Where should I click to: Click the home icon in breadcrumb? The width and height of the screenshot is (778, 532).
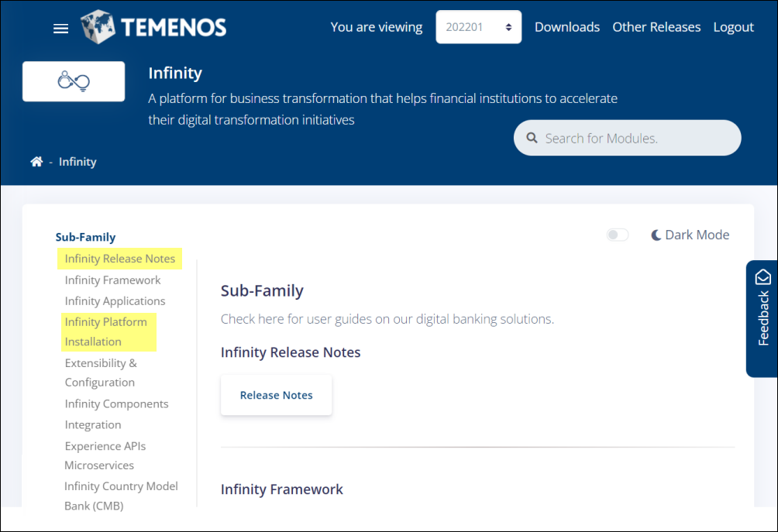point(36,161)
